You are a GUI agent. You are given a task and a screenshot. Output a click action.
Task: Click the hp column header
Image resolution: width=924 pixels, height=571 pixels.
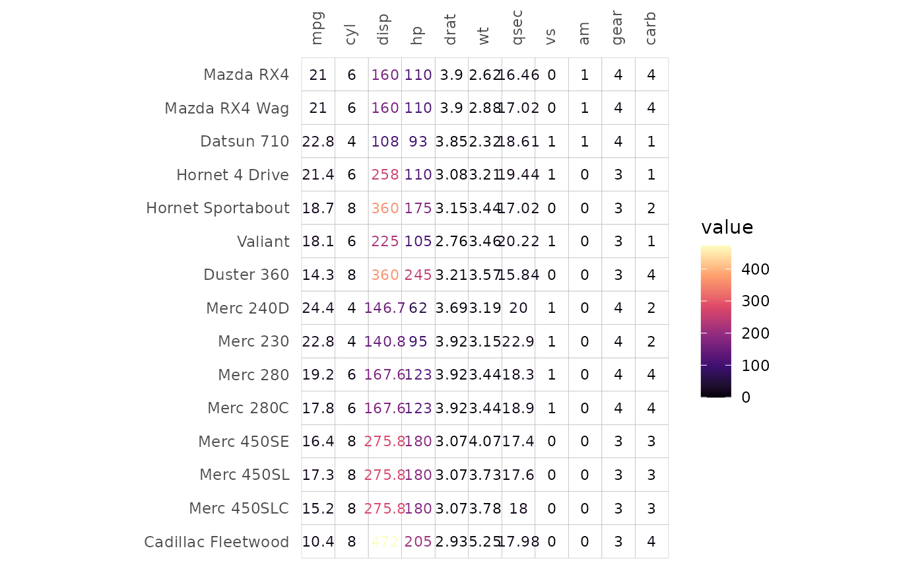417,36
